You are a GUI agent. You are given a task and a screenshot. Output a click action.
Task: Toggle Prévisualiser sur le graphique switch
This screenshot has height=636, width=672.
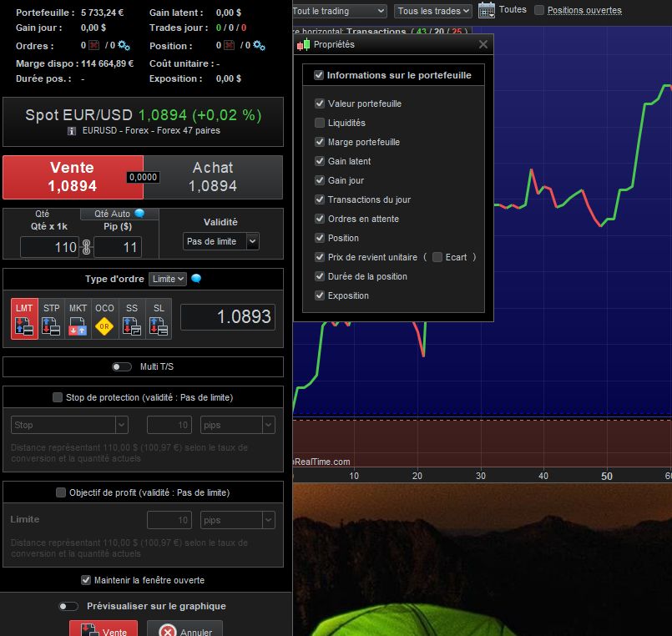pyautogui.click(x=68, y=606)
